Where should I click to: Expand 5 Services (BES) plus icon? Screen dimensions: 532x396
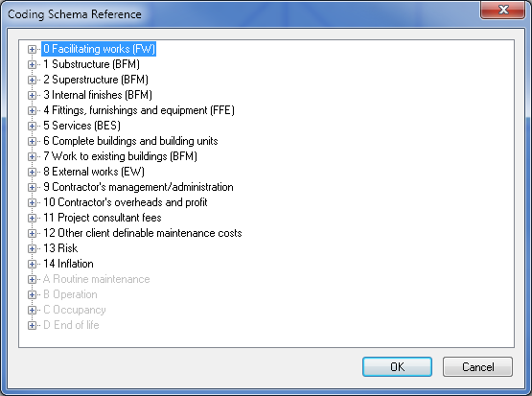point(32,126)
